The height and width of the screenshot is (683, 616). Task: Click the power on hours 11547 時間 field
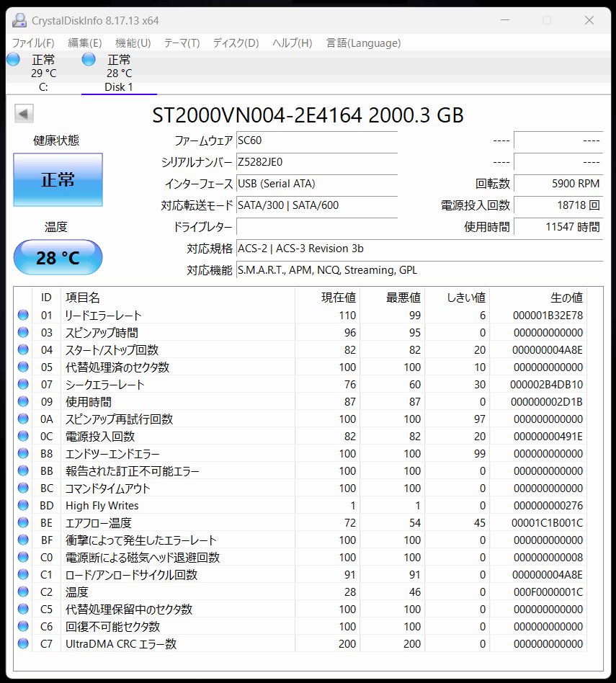(x=558, y=227)
